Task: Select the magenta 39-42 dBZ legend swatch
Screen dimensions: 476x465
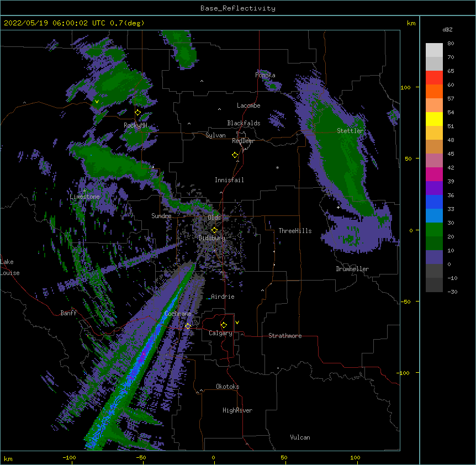Action: click(434, 174)
